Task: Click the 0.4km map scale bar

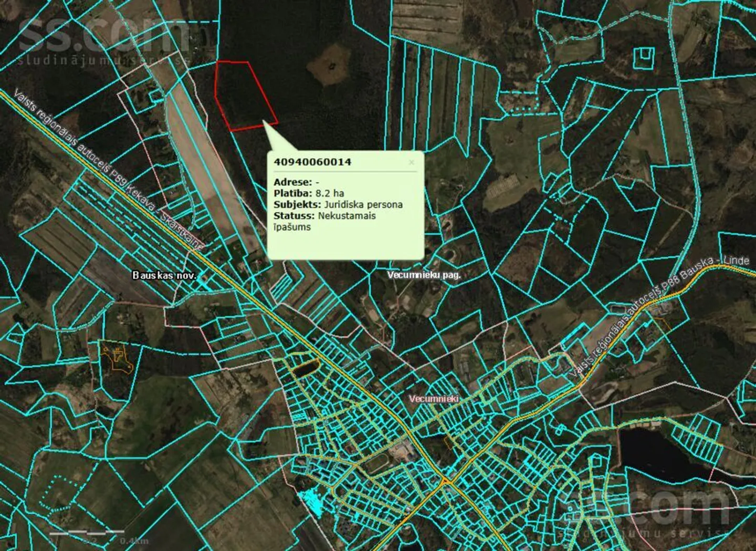Action: tap(99, 537)
